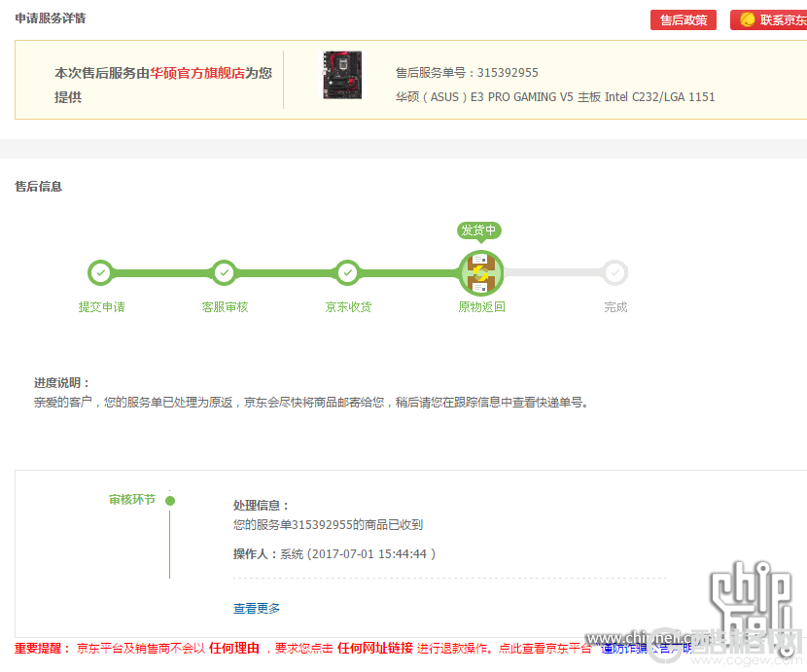Click the 发货中 status bubble
The height and width of the screenshot is (672, 807).
(x=479, y=230)
